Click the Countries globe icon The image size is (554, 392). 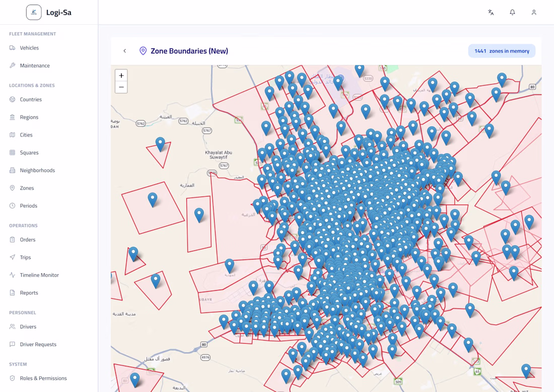(13, 99)
